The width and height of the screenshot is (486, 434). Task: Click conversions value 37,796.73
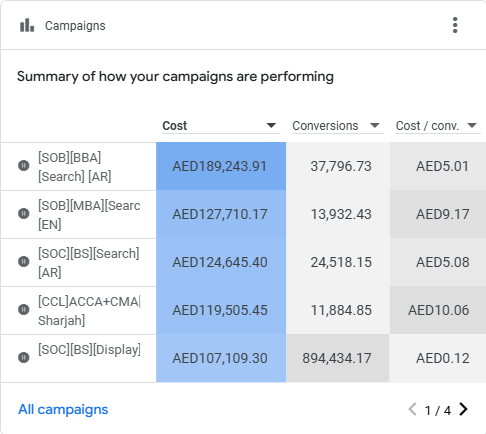[341, 166]
